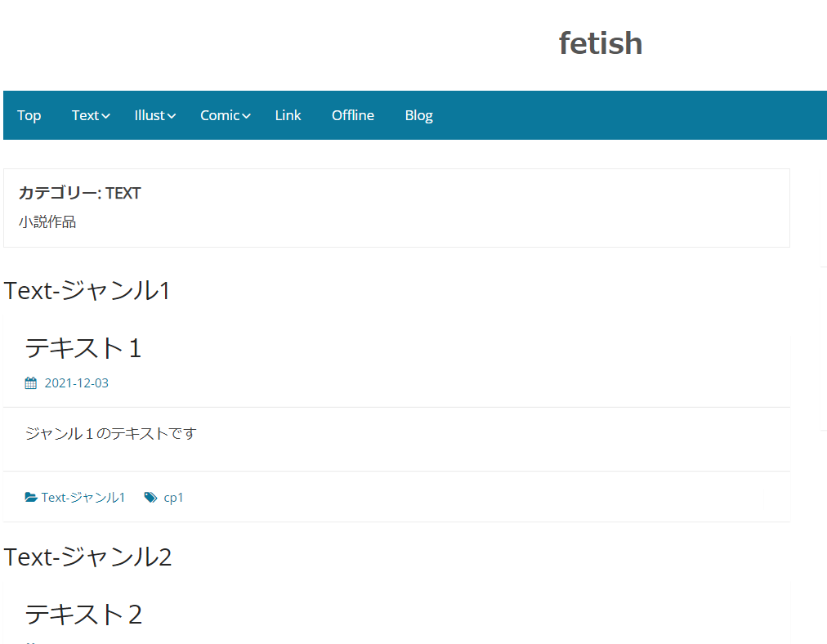Open the テキスト２ post title
The width and height of the screenshot is (827, 644).
[83, 615]
